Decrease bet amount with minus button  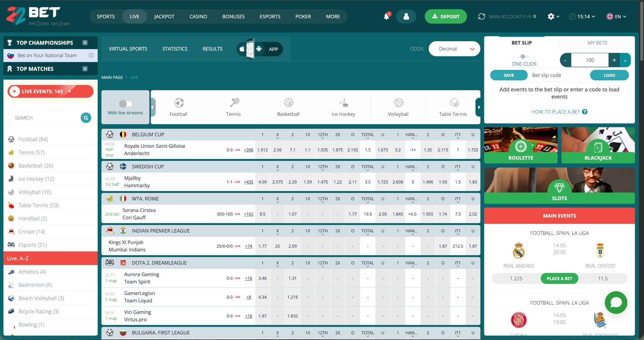[x=565, y=60]
